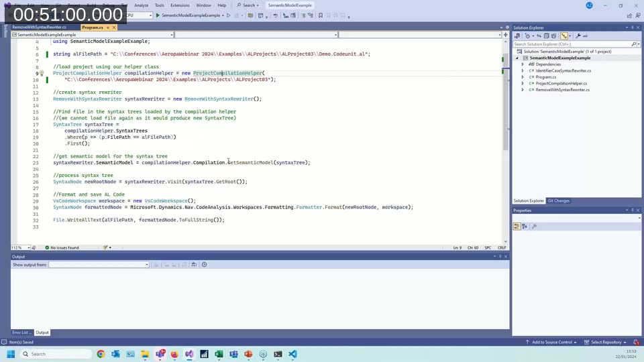Expand the ProjectCompilationHelper.cs node
Viewport: 644px width, 362px height.
click(x=523, y=83)
